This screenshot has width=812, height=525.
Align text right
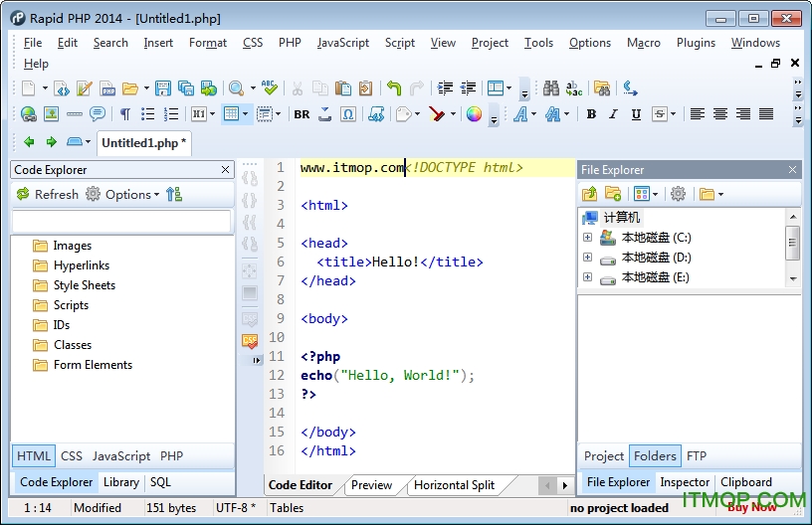coord(742,113)
